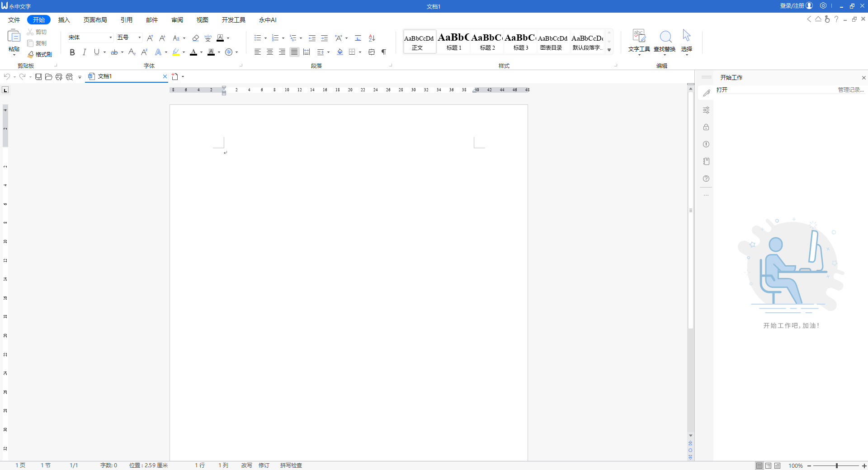Click the Find and Replace (查找替换) magnifier

665,36
